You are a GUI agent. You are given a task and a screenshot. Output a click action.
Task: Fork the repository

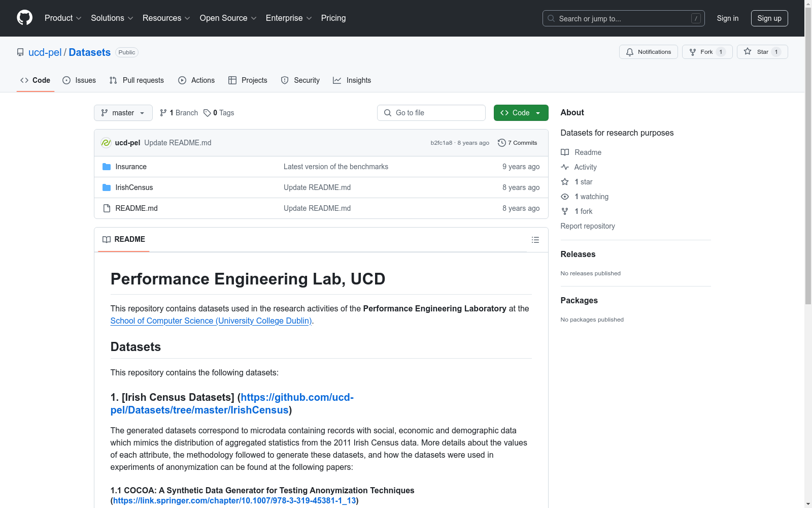(x=707, y=52)
